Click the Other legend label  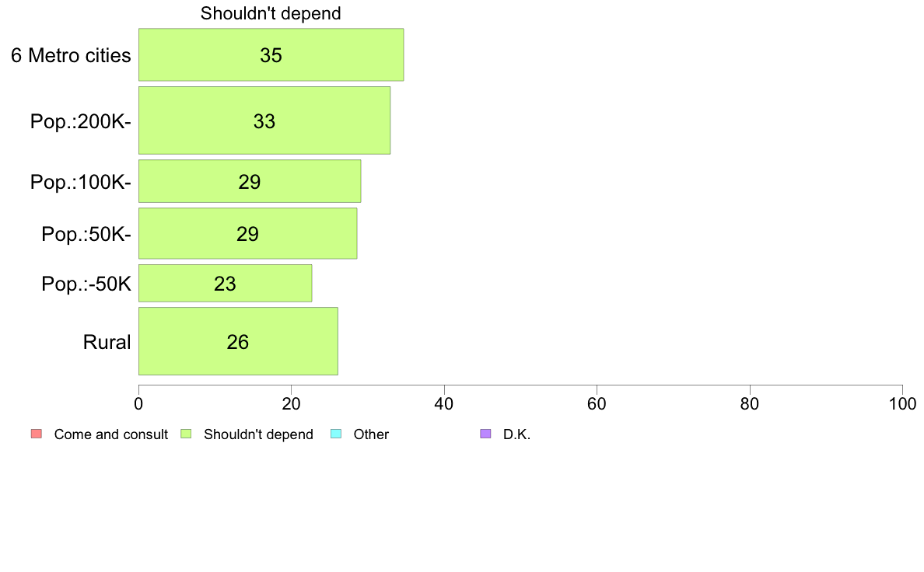(x=371, y=434)
